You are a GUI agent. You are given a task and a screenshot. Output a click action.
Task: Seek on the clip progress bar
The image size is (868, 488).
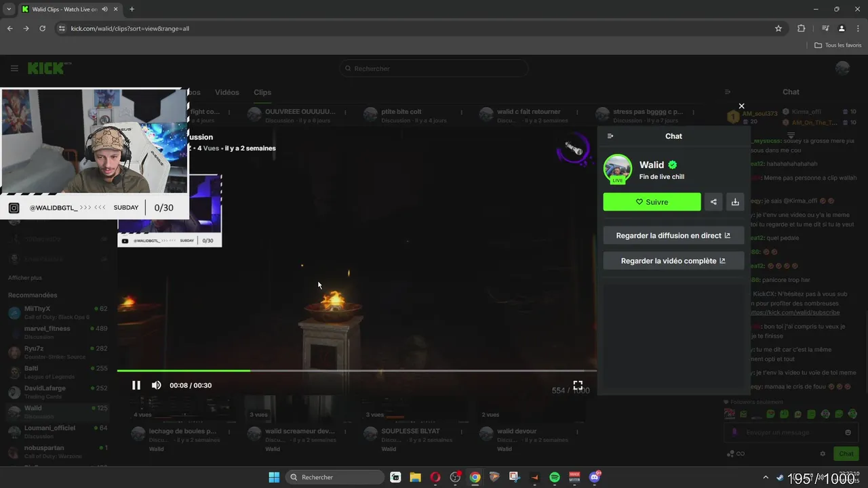click(x=357, y=371)
